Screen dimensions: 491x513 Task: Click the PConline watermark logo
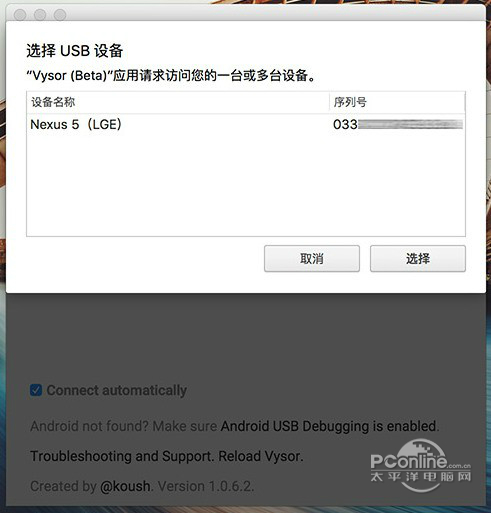(x=421, y=466)
